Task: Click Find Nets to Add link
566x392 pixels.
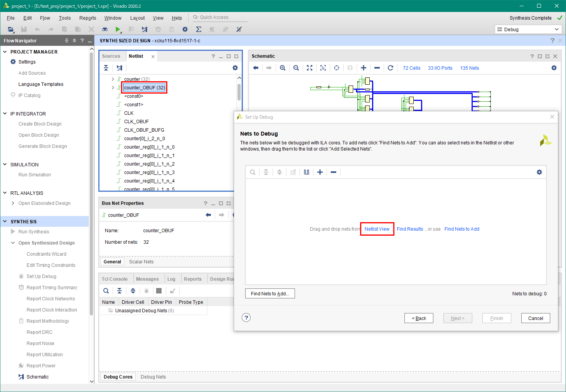Action: [x=462, y=229]
